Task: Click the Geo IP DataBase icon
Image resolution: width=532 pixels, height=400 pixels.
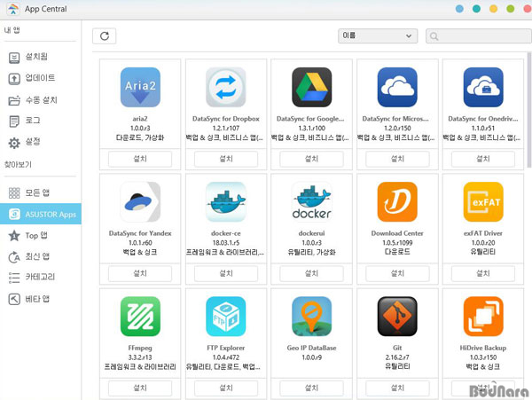Action: point(311,317)
